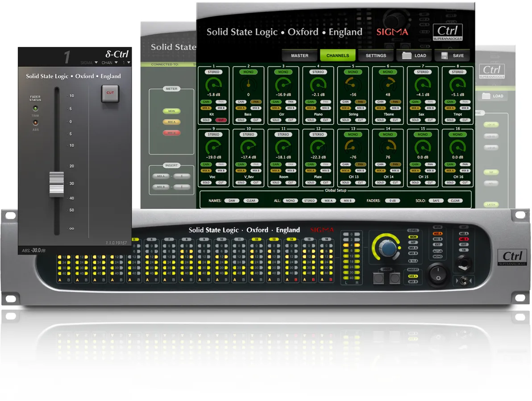Toggle PAN mode on the Tbone channel

[395, 102]
